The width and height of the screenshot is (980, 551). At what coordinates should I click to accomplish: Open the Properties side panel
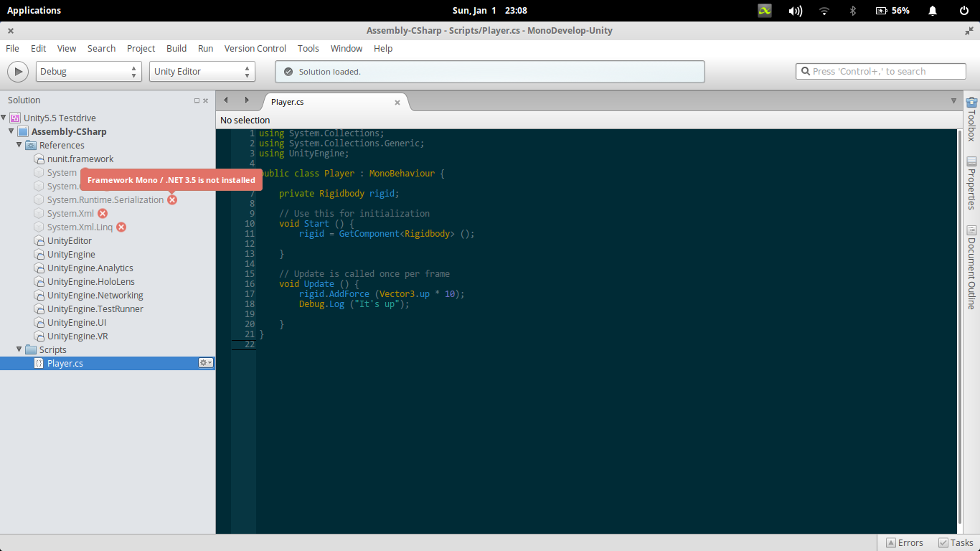click(x=971, y=183)
